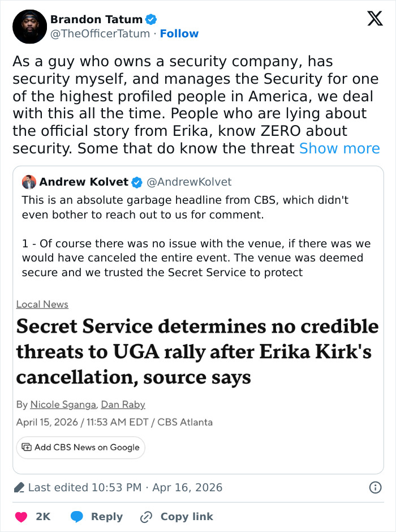Viewport: 396px width, 532px height.
Task: Click Andrew Kolvet's verified checkmark
Action: click(136, 182)
